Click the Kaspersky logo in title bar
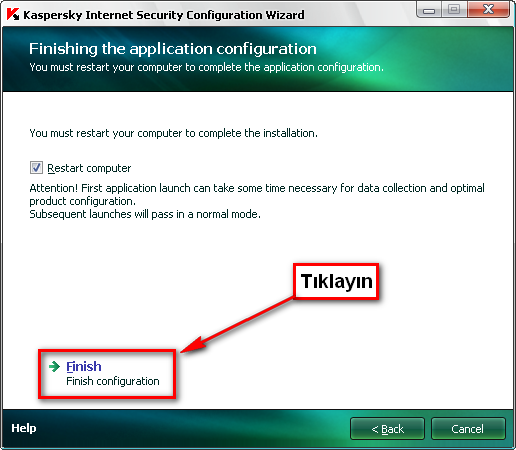The height and width of the screenshot is (450, 516). [x=13, y=15]
